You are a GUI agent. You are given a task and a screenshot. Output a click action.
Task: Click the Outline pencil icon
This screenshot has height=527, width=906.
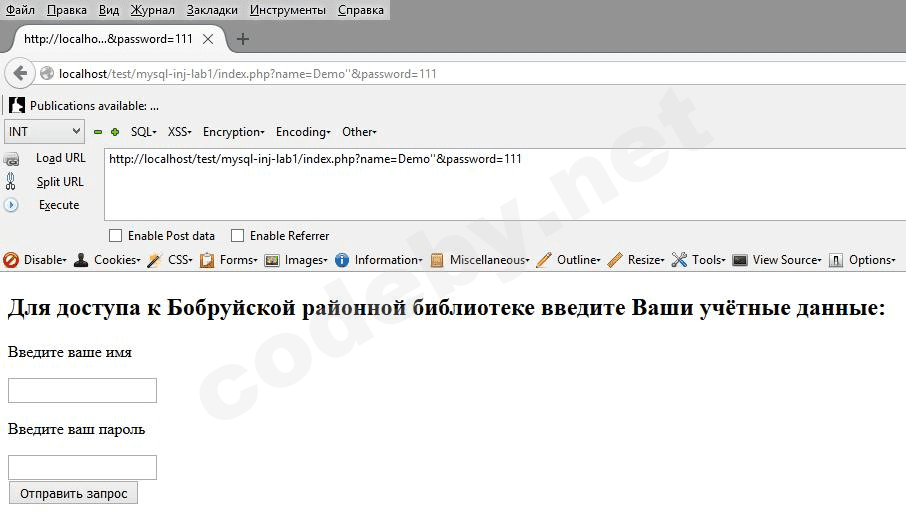pyautogui.click(x=544, y=260)
